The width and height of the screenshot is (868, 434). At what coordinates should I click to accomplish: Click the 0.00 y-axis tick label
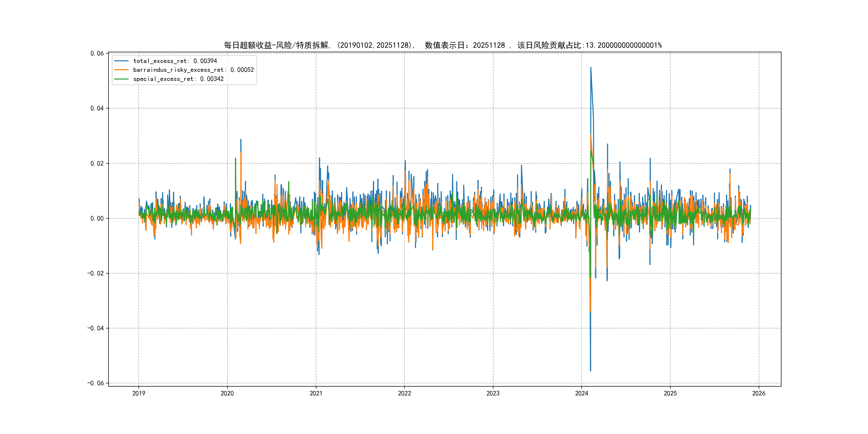97,218
